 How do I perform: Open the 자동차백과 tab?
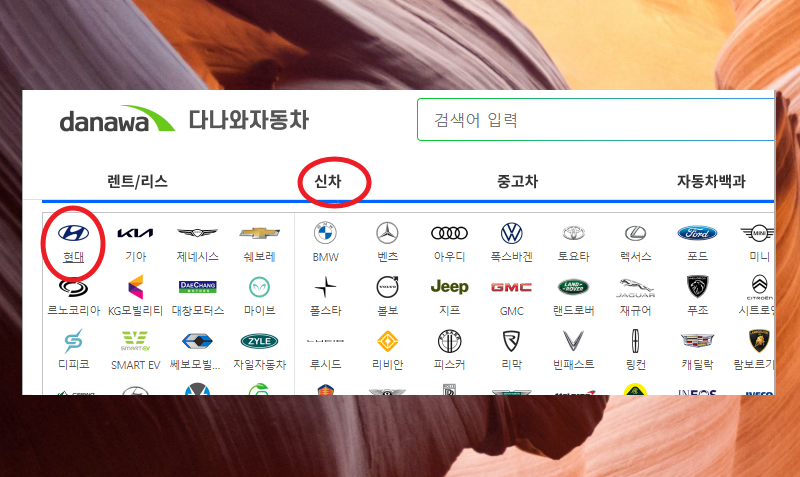click(711, 181)
